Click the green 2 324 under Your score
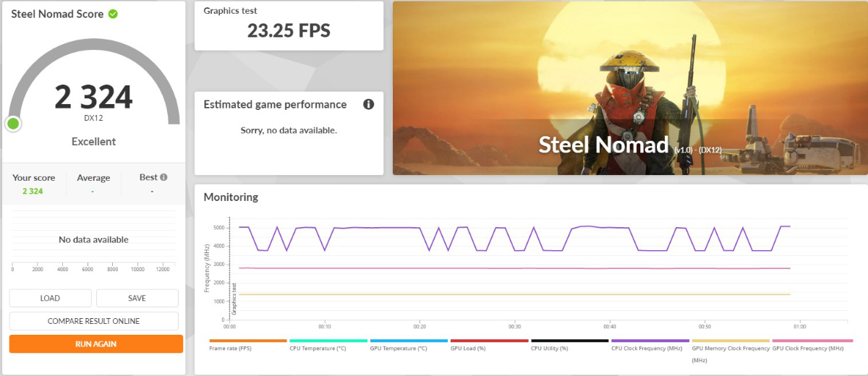 33,191
